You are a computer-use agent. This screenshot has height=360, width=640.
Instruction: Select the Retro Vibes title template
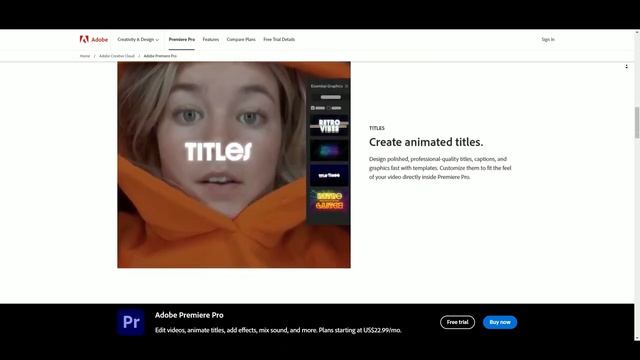click(x=329, y=126)
